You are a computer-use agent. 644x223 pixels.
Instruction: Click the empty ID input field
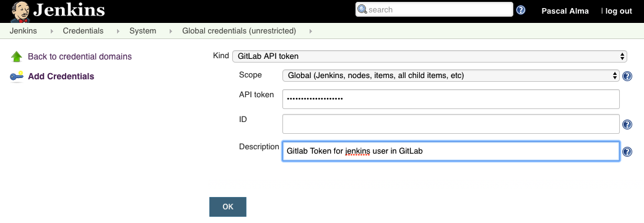(451, 124)
